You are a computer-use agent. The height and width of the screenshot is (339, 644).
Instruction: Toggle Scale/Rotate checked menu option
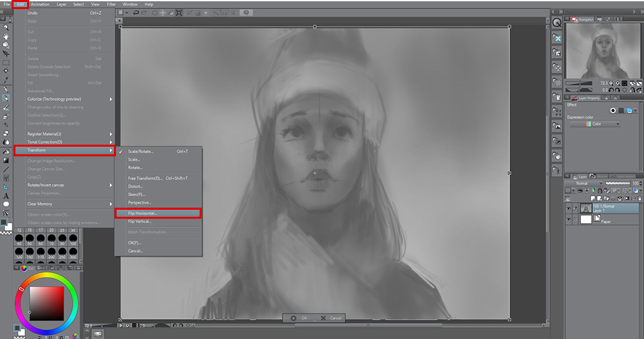[158, 151]
